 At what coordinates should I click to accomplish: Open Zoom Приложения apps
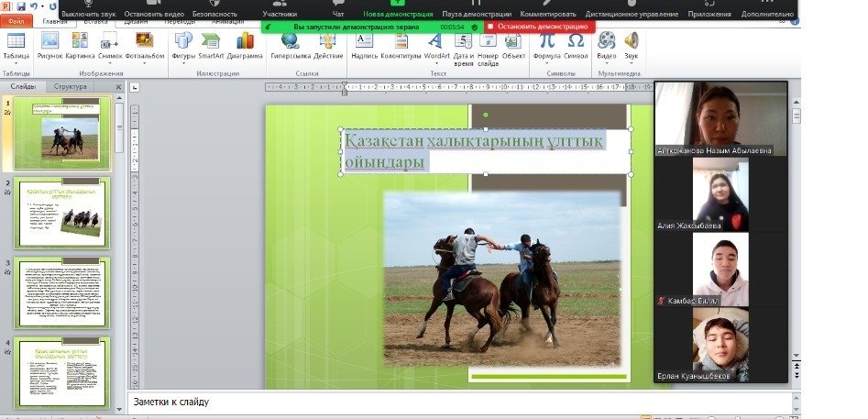coord(709,9)
